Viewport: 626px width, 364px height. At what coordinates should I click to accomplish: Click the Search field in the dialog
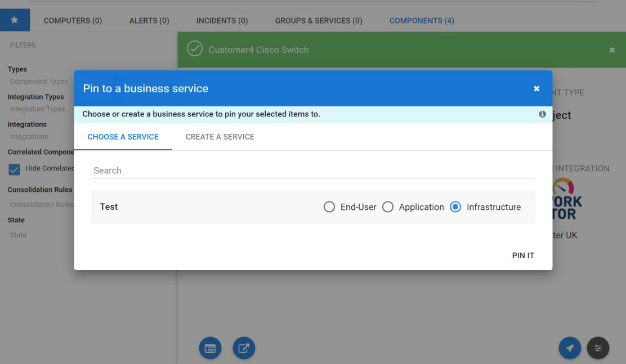coord(313,170)
